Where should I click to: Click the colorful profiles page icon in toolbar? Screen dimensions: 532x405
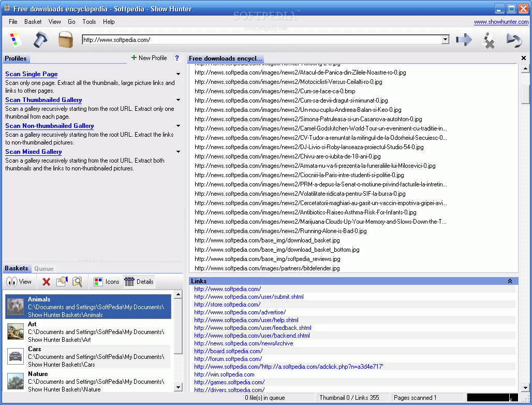14,40
